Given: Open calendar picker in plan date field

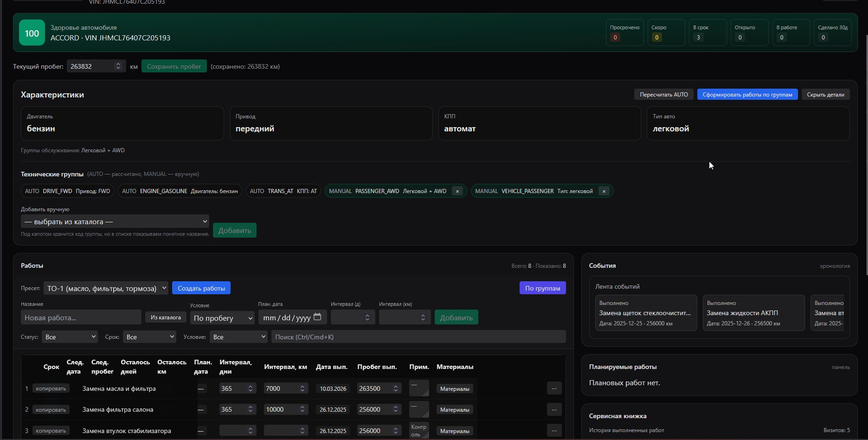Looking at the screenshot, I should pos(317,317).
